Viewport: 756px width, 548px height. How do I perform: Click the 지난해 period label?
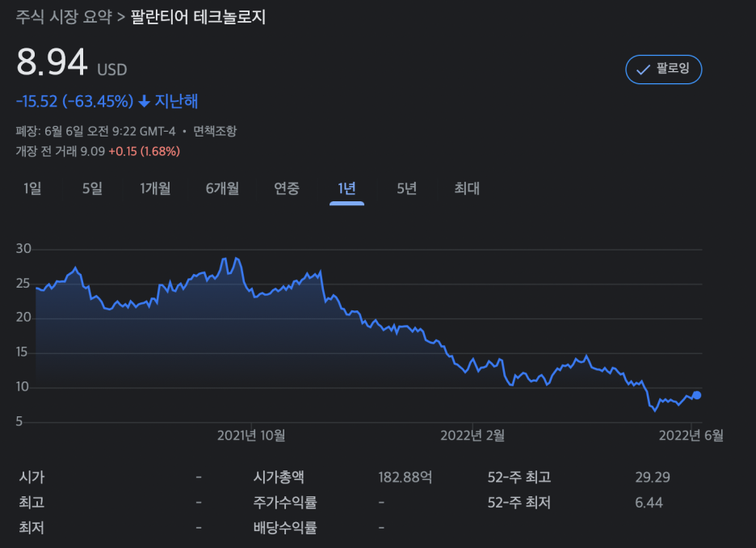[x=176, y=101]
